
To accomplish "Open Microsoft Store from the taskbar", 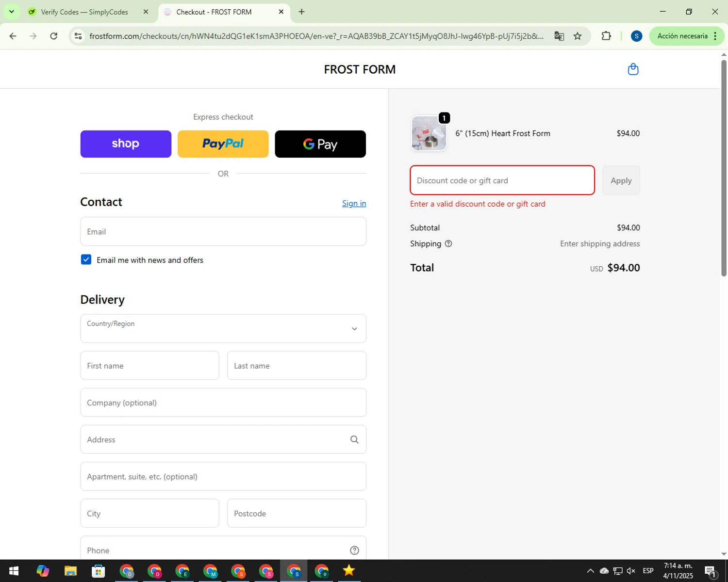I will coord(99,571).
